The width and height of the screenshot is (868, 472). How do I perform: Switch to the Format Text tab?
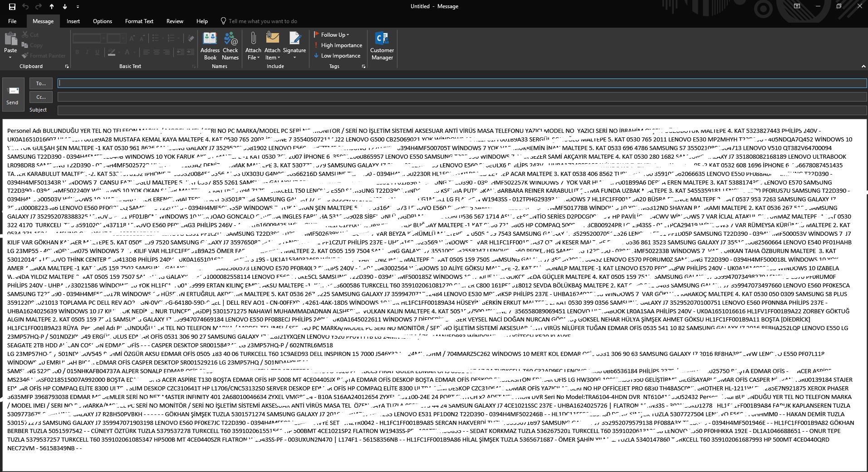[139, 21]
